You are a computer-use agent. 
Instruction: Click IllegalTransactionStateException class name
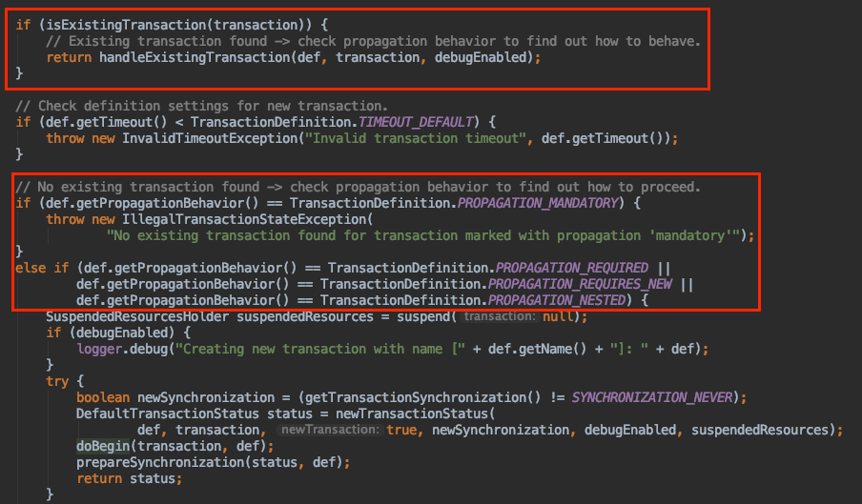pos(244,220)
